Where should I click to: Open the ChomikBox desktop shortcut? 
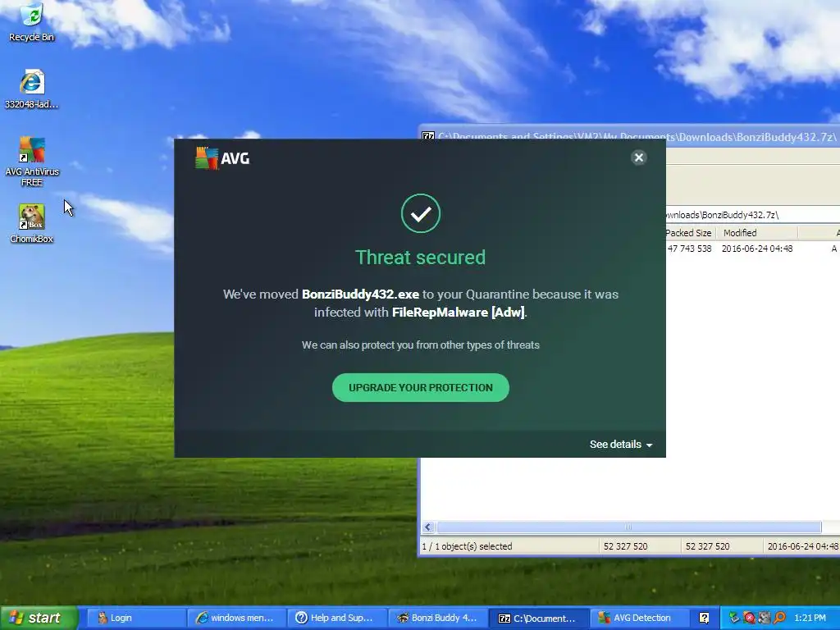(x=32, y=223)
